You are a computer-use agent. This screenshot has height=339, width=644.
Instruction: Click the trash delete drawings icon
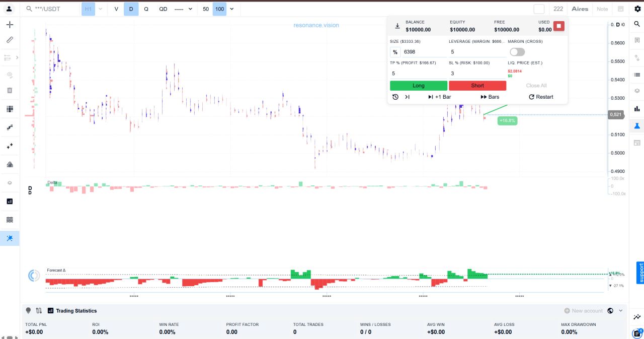coord(10,91)
